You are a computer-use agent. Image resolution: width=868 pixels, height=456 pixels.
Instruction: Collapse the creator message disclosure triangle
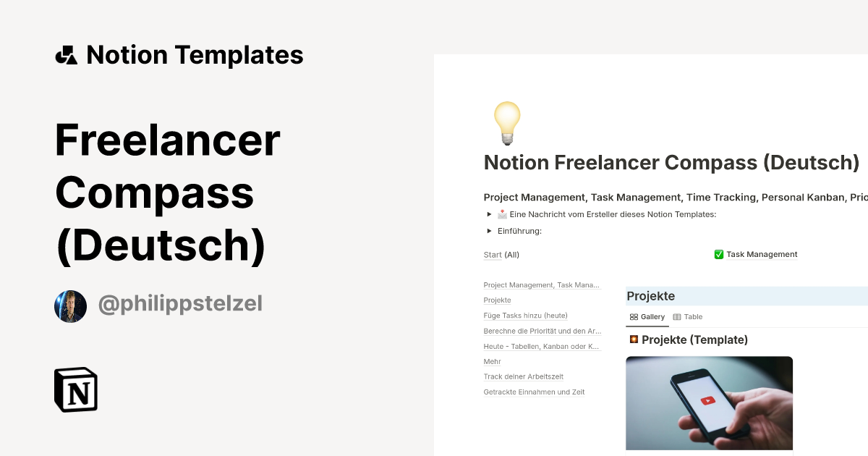tap(490, 214)
